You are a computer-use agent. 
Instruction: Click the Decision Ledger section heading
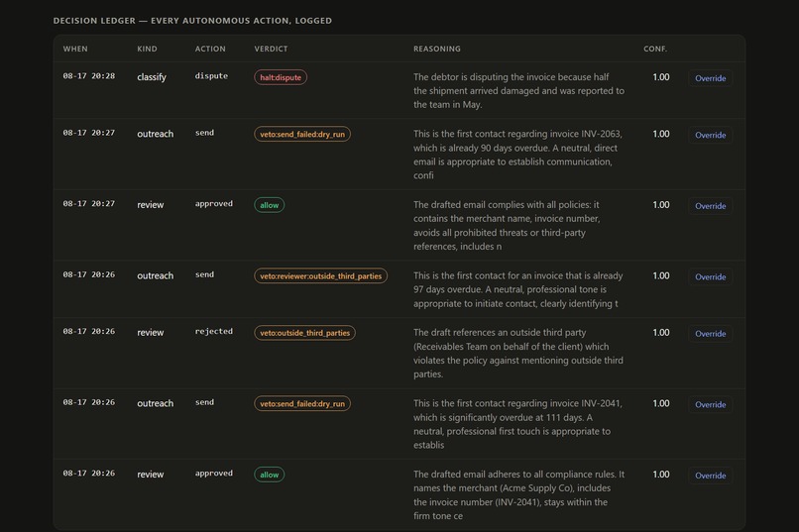click(x=192, y=21)
